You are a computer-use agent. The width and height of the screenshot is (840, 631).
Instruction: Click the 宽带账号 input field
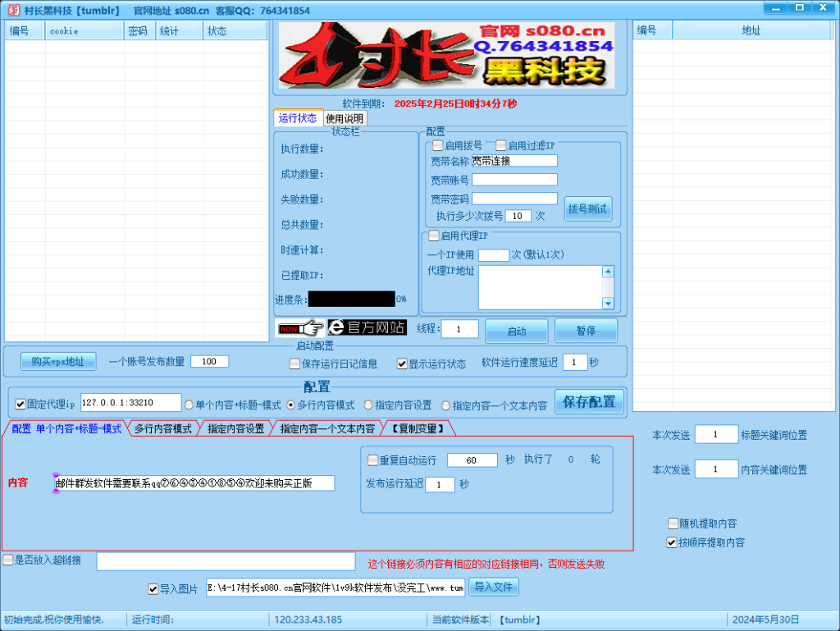pos(514,180)
